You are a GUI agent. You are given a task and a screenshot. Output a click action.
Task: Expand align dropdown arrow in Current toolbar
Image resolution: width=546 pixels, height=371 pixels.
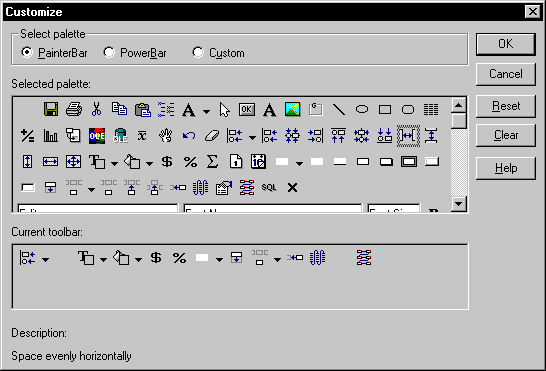[x=45, y=260]
